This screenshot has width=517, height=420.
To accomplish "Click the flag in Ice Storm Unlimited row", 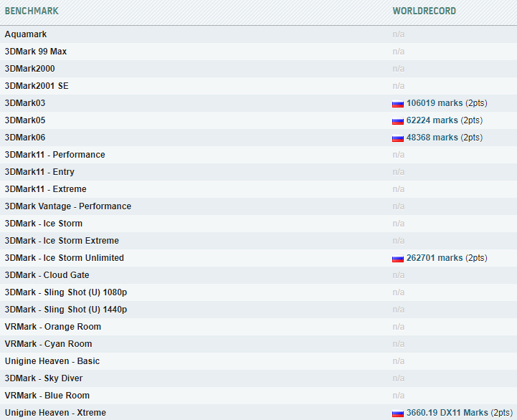I will pyautogui.click(x=397, y=259).
